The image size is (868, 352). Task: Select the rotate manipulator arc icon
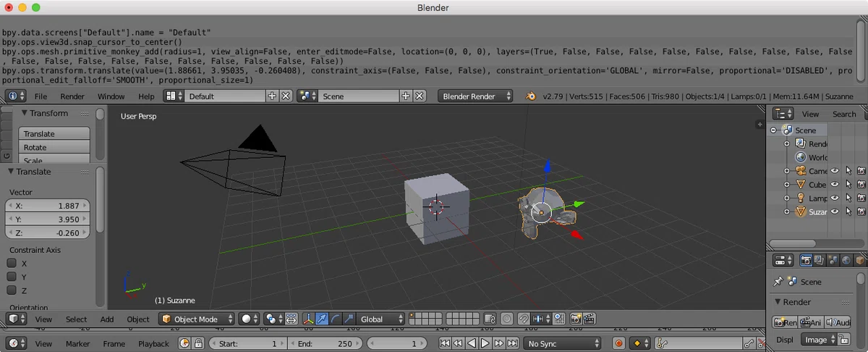pyautogui.click(x=336, y=319)
